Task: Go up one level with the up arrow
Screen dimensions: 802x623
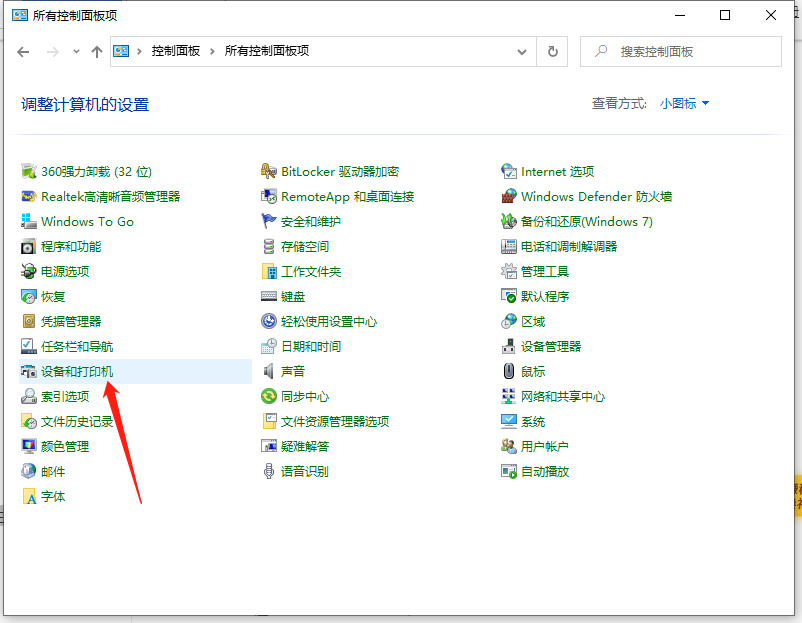Action: [x=94, y=51]
